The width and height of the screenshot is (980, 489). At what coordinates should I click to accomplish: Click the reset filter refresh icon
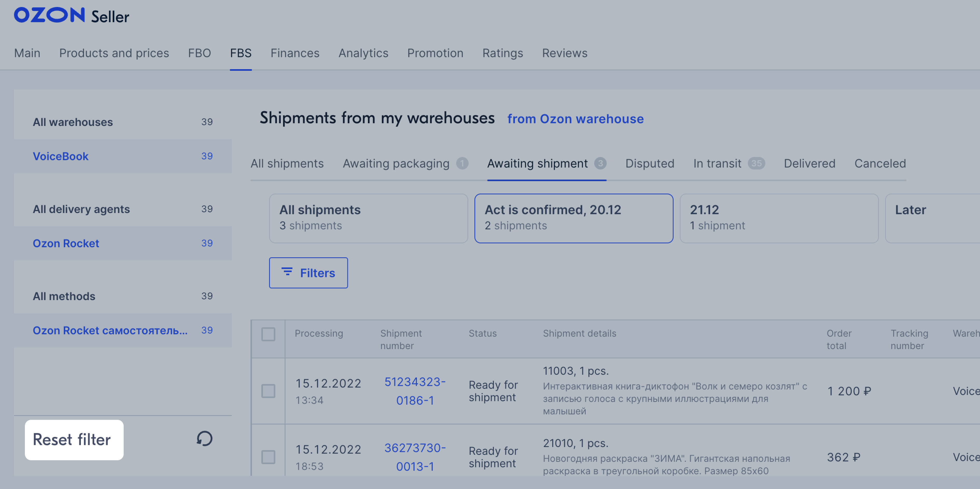click(204, 439)
